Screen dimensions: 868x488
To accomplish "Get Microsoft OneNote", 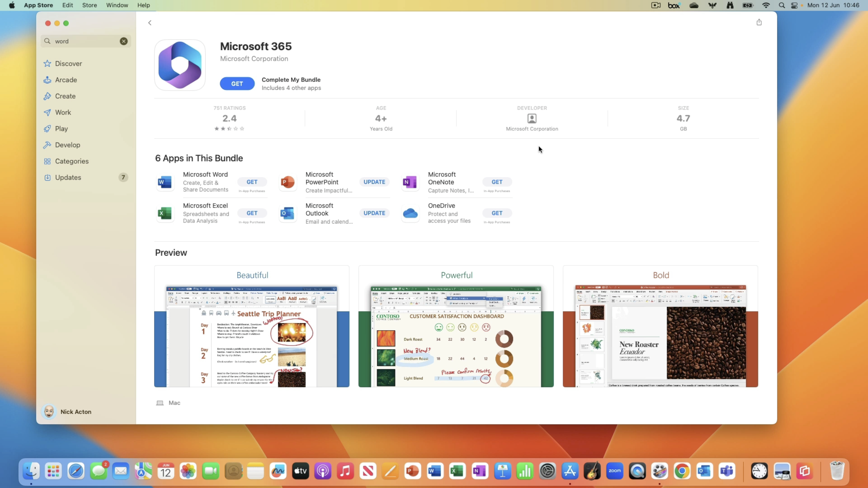I will pyautogui.click(x=497, y=182).
